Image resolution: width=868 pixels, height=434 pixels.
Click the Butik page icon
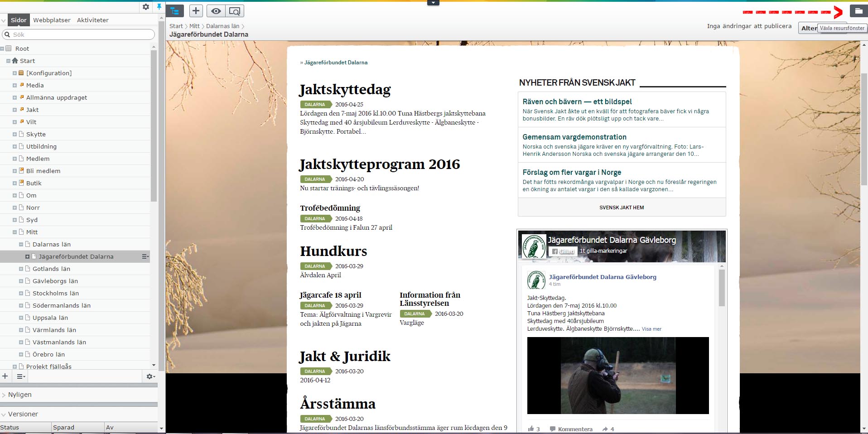point(21,183)
